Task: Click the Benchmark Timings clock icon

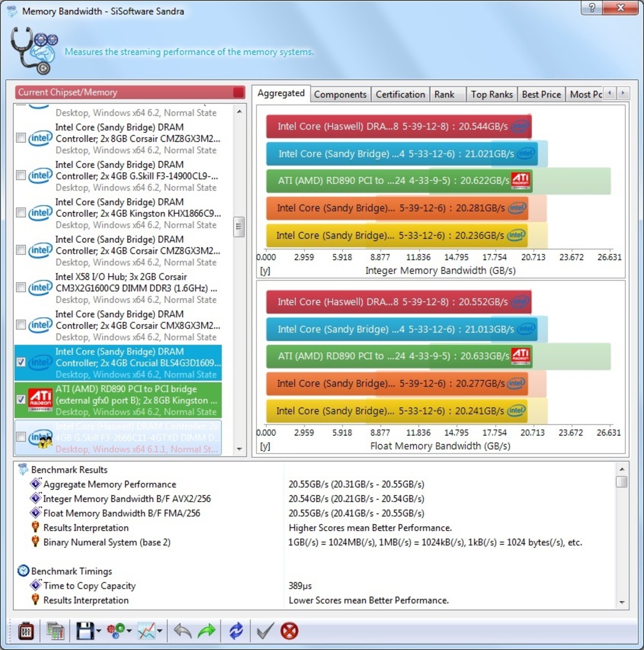Action: (x=23, y=571)
